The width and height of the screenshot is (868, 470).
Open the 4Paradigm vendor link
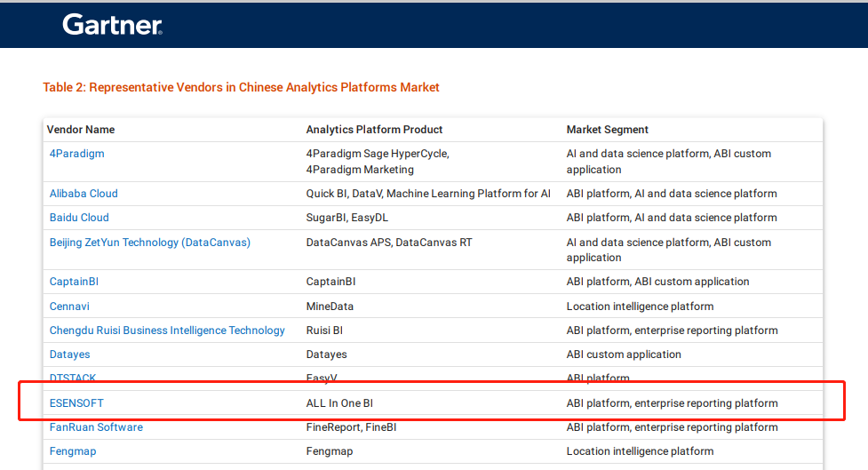pyautogui.click(x=76, y=154)
